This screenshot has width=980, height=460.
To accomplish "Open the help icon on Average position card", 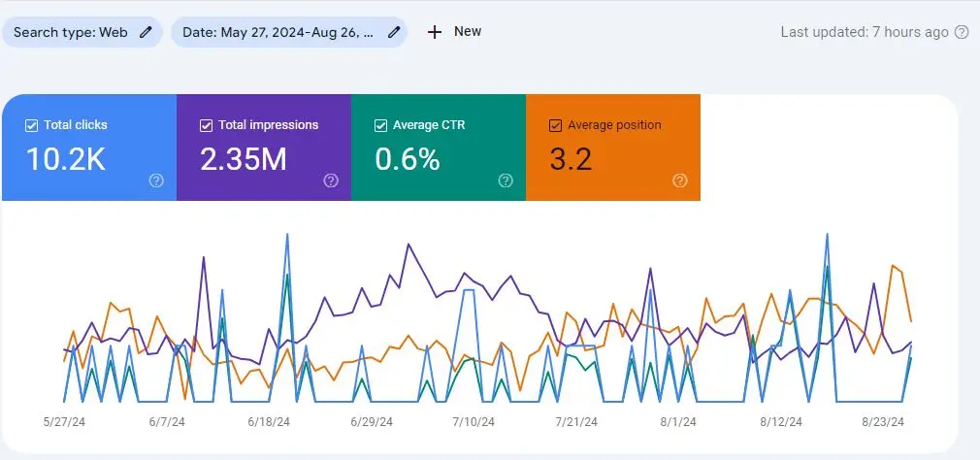I will point(680,181).
